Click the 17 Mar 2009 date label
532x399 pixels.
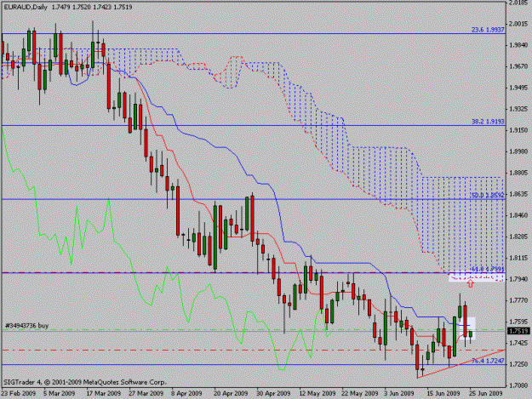(104, 394)
